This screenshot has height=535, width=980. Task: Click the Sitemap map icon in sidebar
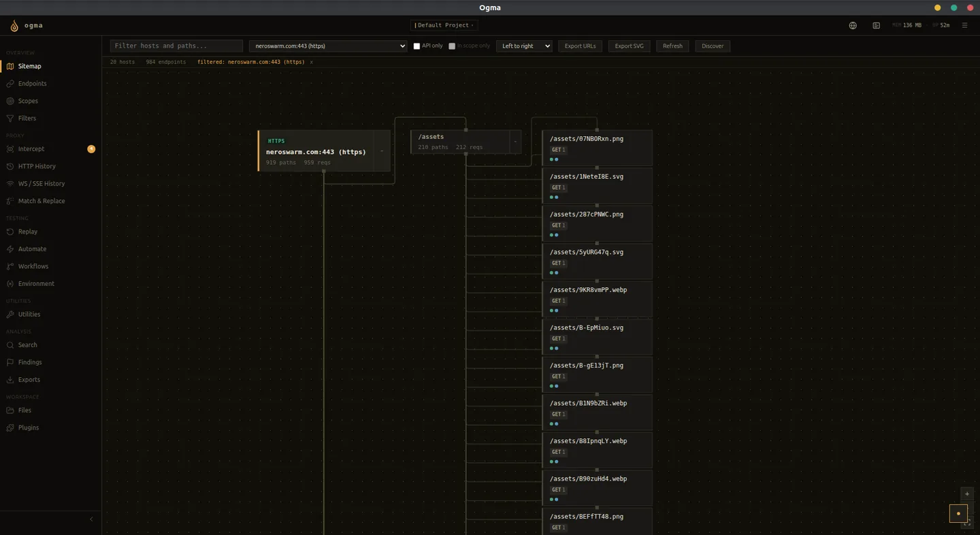[10, 66]
